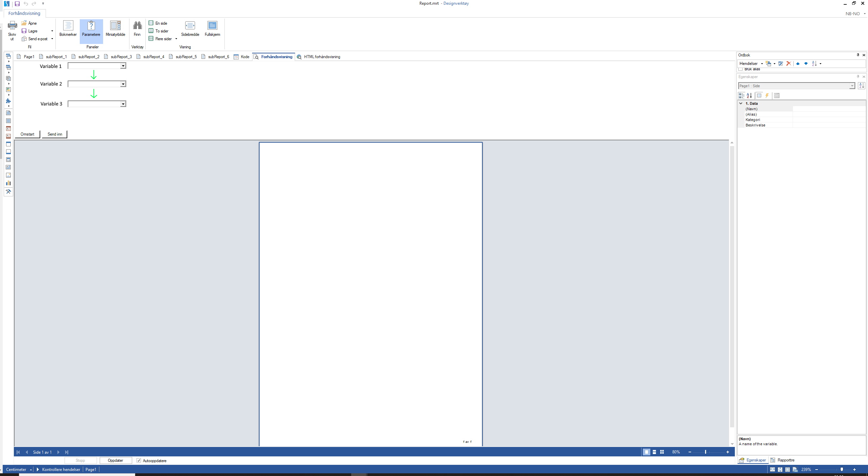Screen dimensions: 868x476
Task: Open the Lagre dropdown arrow
Action: point(52,31)
